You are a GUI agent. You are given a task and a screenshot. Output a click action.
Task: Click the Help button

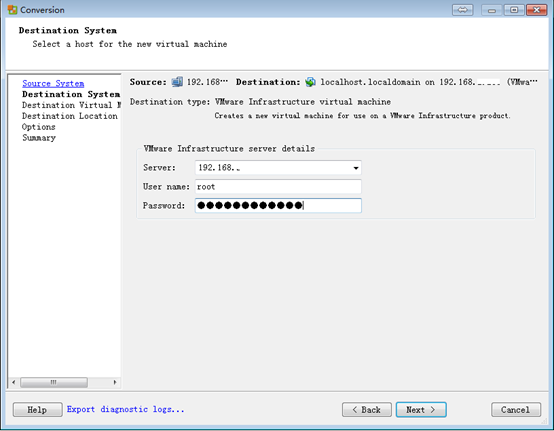(37, 410)
